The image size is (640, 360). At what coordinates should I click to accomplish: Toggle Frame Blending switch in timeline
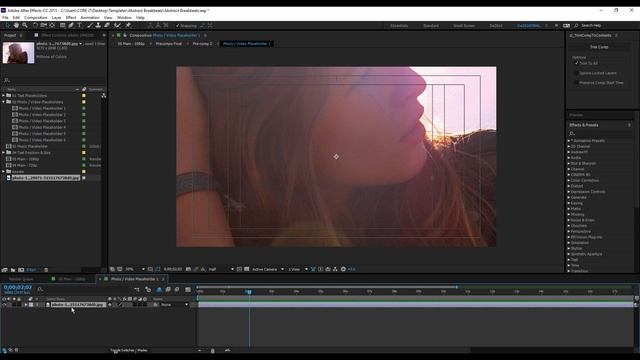point(168,289)
